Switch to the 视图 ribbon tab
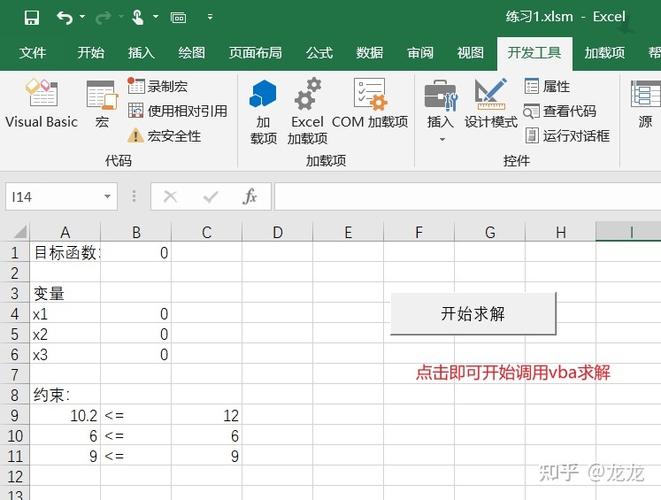The image size is (661, 500). pos(470,53)
